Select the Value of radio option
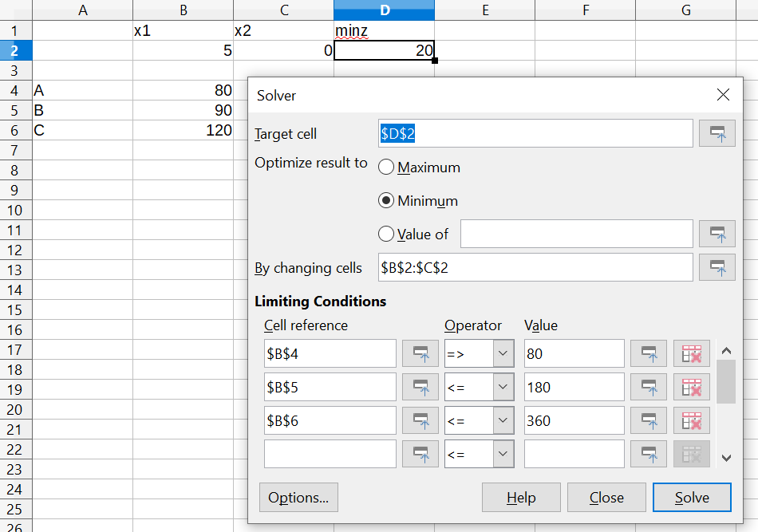Screen dimensions: 758x532 (x=385, y=234)
